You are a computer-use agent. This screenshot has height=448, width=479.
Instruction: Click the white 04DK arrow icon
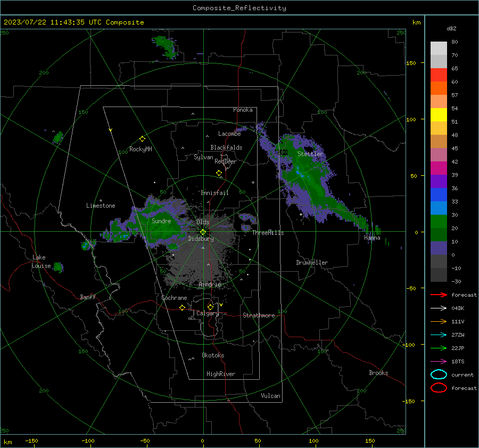439,308
